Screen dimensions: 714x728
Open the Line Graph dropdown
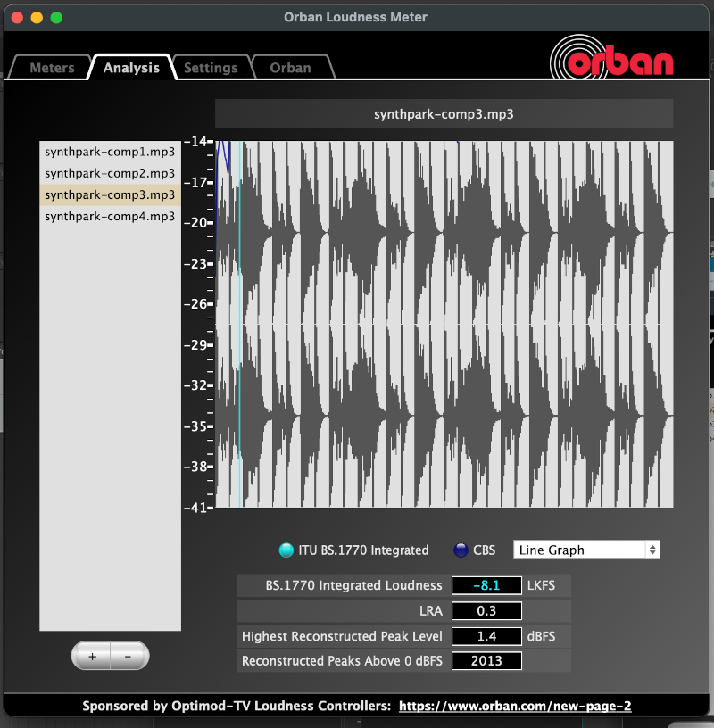pyautogui.click(x=586, y=550)
